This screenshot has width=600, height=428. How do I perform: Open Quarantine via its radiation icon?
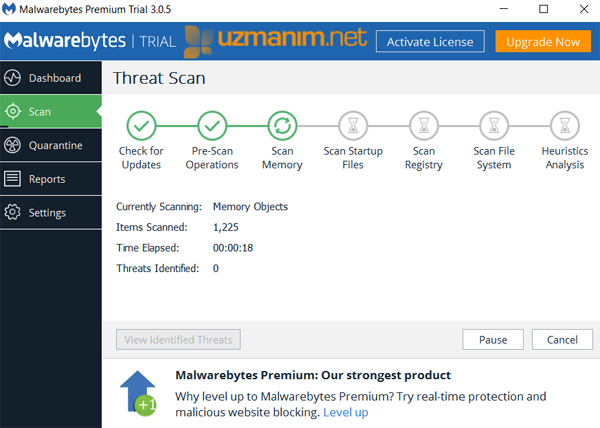tap(13, 145)
